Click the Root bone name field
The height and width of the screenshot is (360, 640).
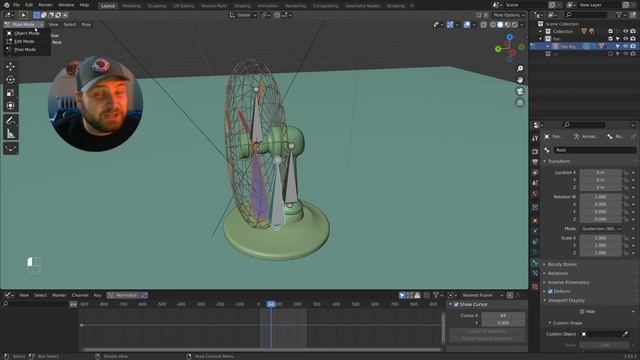click(x=595, y=150)
